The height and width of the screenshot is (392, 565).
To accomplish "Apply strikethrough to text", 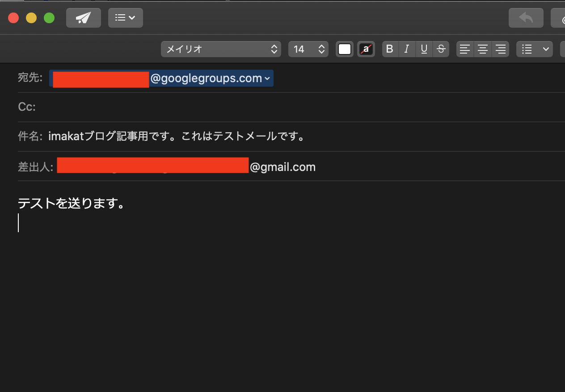I will pyautogui.click(x=441, y=49).
